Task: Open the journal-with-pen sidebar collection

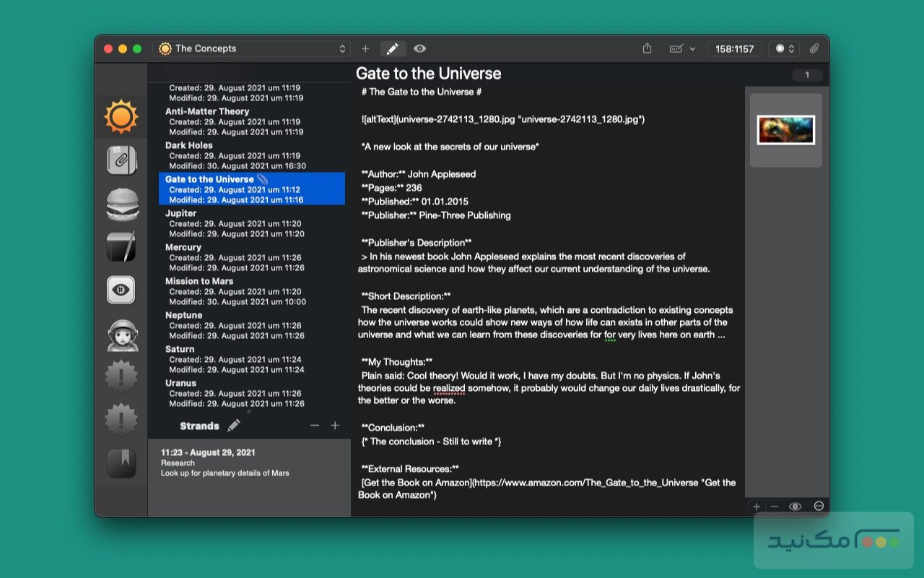Action: 121,248
